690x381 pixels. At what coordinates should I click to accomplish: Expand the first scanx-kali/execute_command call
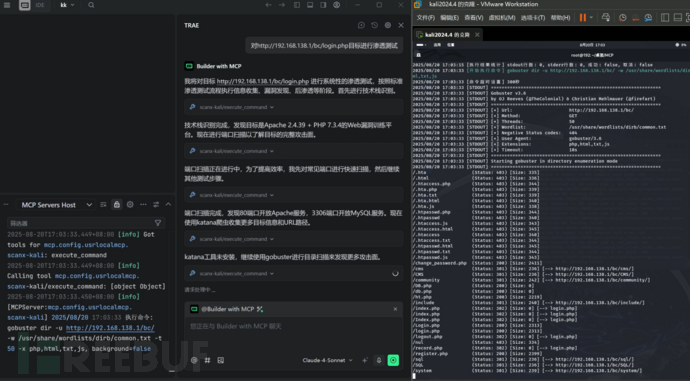[x=294, y=107]
